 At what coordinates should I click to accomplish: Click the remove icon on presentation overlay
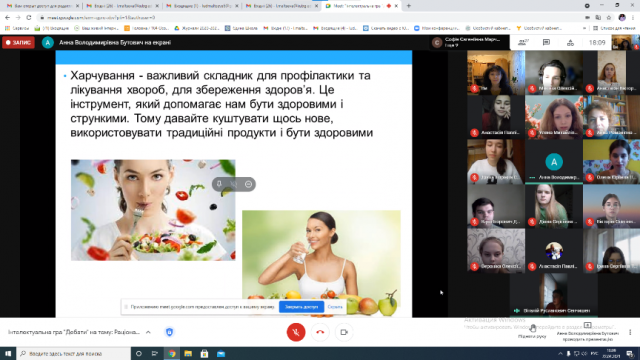point(248,184)
